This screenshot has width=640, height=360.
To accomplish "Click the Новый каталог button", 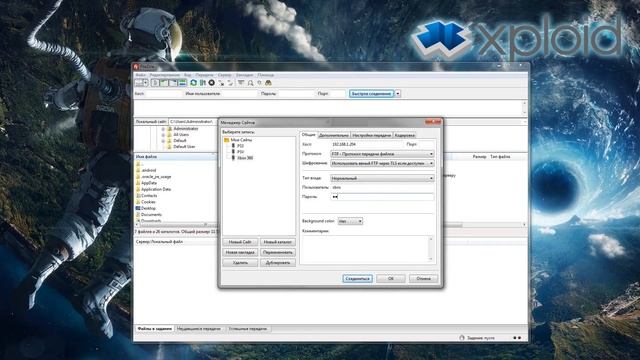I will point(278,242).
